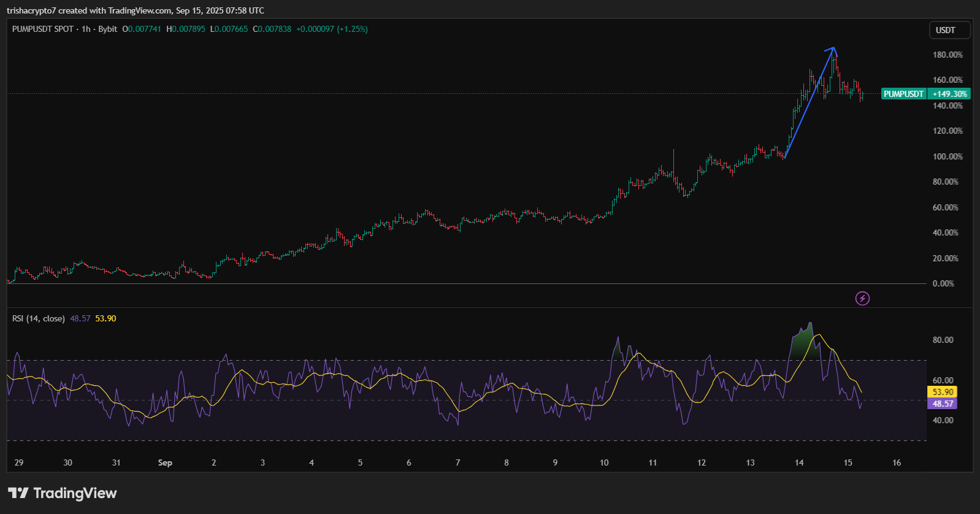Click the closing price value C0.007838
980x514 pixels.
point(272,29)
